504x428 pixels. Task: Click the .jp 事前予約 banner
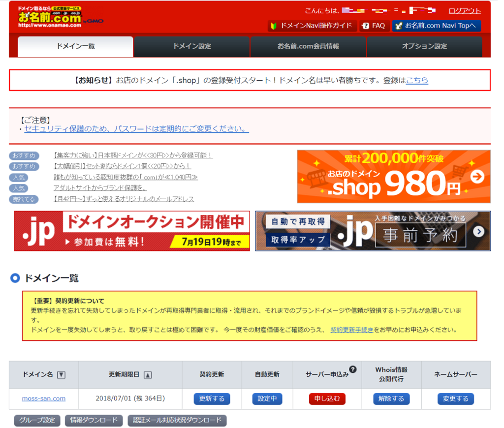[x=373, y=231]
